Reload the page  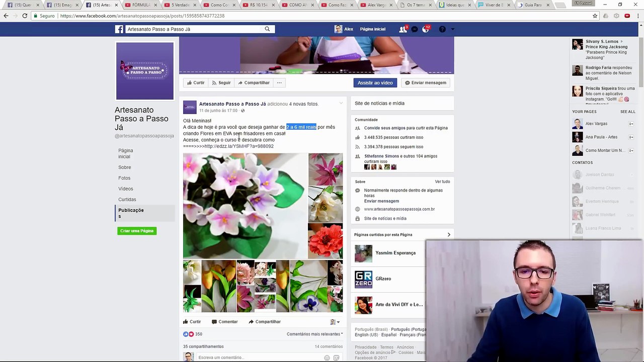point(24,16)
